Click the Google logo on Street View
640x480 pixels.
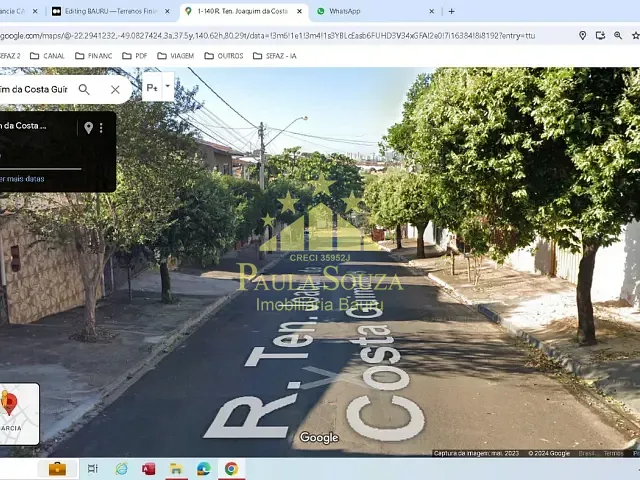pos(319,438)
